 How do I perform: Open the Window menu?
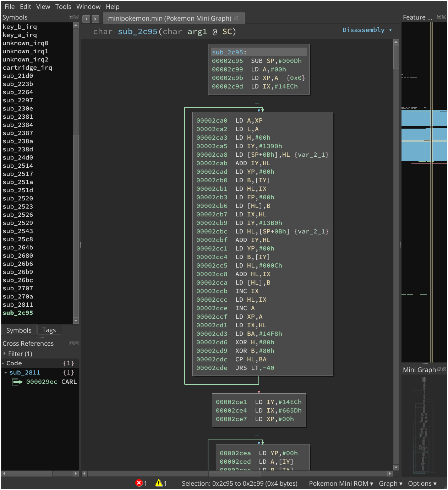point(88,7)
